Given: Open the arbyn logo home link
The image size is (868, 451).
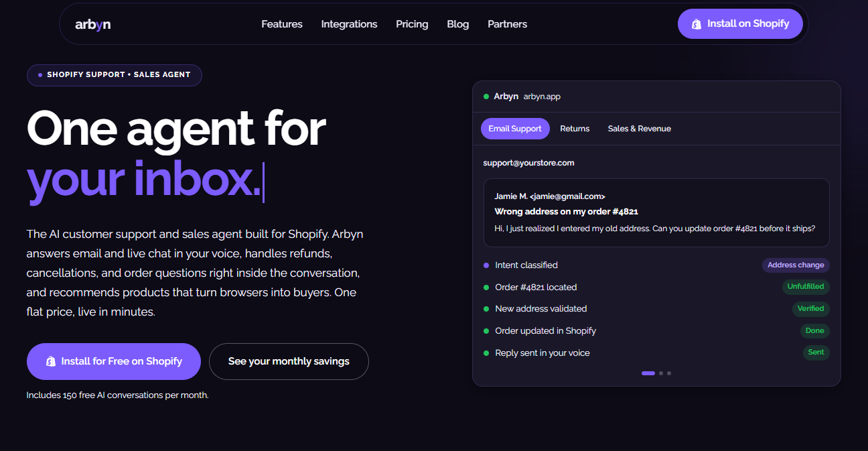Looking at the screenshot, I should tap(93, 24).
